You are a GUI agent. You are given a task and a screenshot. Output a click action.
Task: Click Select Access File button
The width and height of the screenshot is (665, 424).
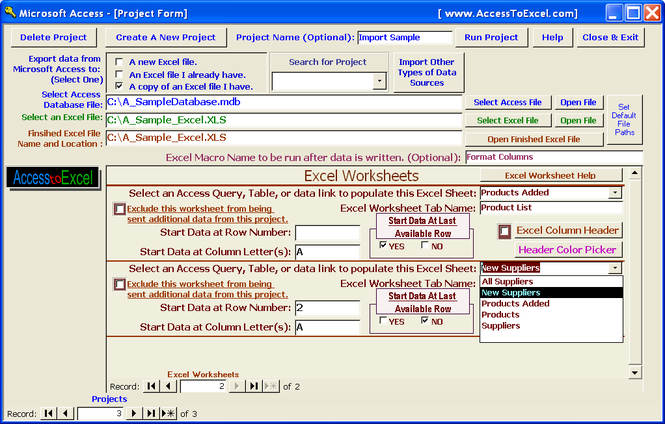[508, 102]
